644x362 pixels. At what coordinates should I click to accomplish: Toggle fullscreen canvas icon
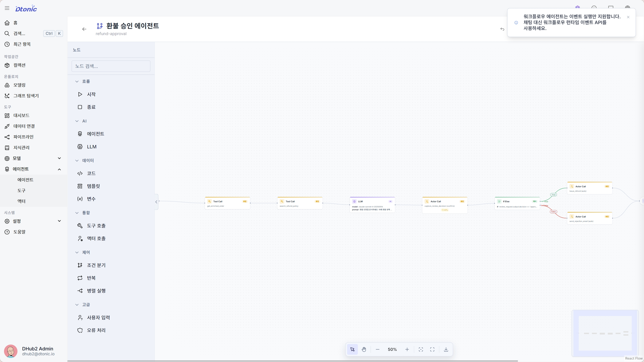(x=432, y=349)
